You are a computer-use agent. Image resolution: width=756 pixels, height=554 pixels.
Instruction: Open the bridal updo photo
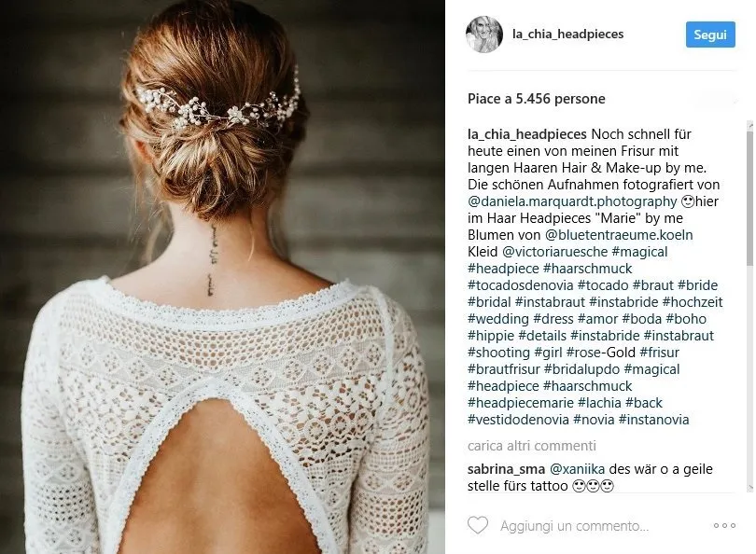click(x=222, y=277)
